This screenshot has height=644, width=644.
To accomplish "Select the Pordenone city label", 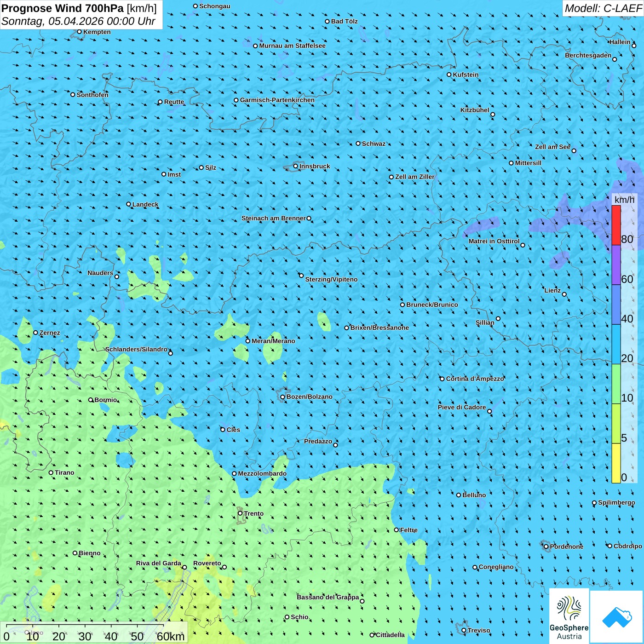I will pos(567,546).
